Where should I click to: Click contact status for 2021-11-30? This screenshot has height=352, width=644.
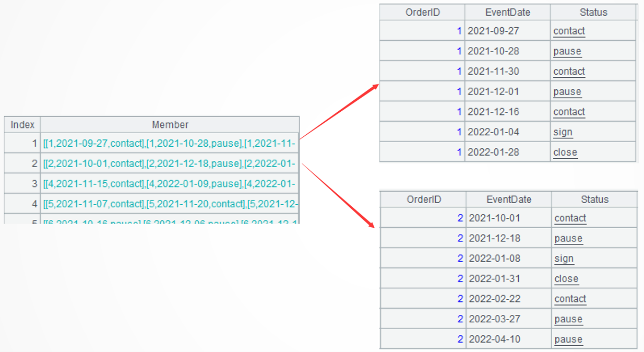point(569,71)
